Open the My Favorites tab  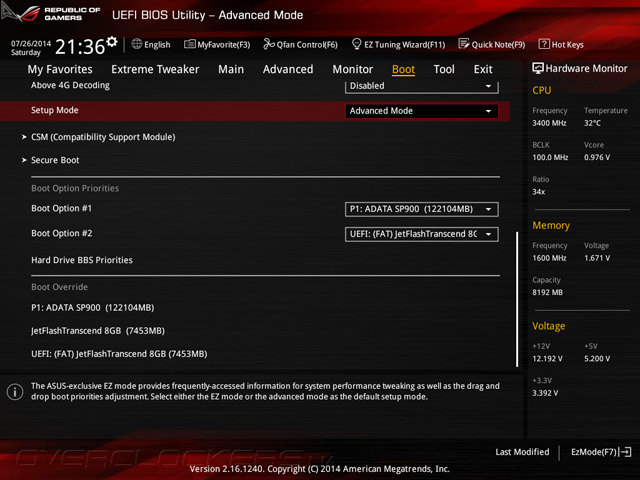coord(60,69)
